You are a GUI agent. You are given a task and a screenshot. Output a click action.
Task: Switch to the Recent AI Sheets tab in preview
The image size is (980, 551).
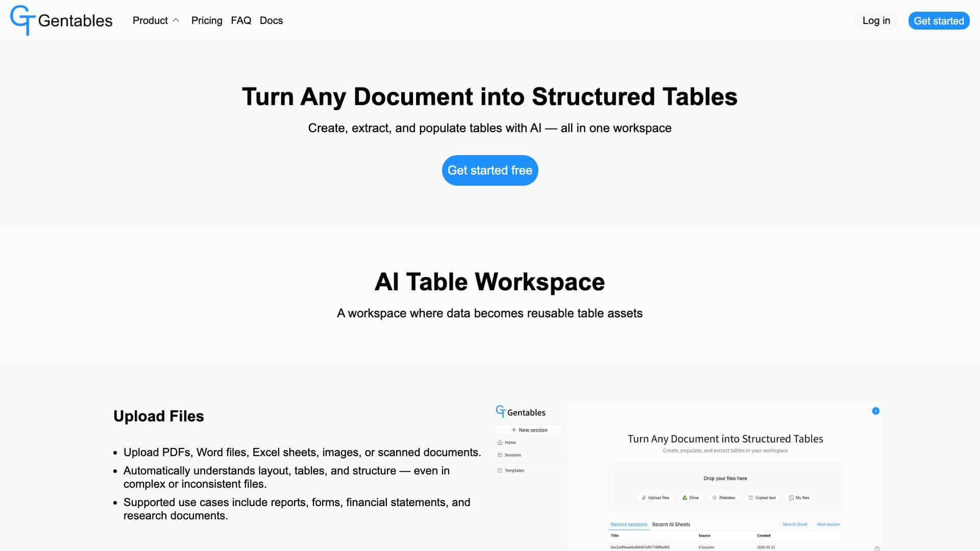point(671,524)
